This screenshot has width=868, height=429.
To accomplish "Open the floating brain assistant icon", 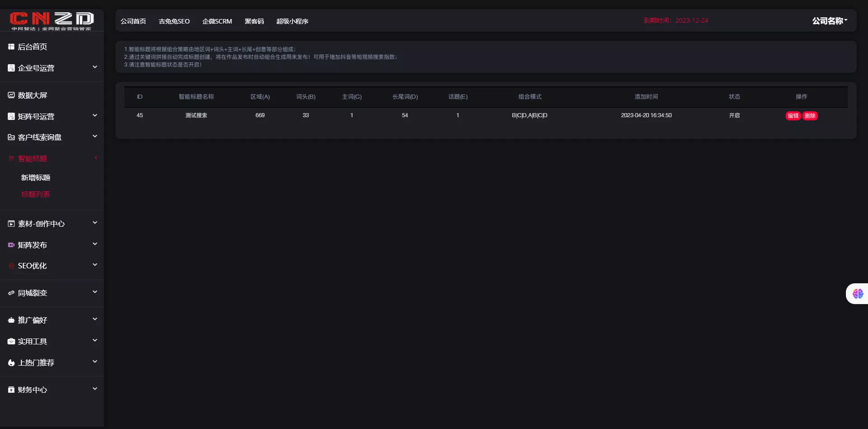I will coord(858,294).
